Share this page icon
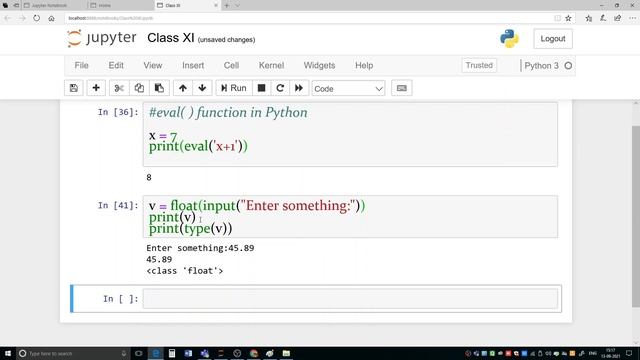The width and height of the screenshot is (640, 360). pos(618,18)
